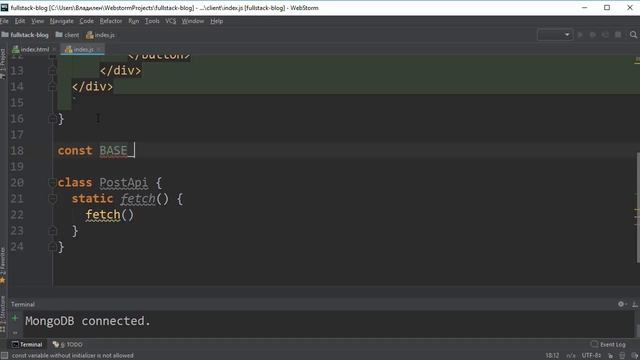
Task: Click the editor vertical scrollbar
Action: (638, 208)
